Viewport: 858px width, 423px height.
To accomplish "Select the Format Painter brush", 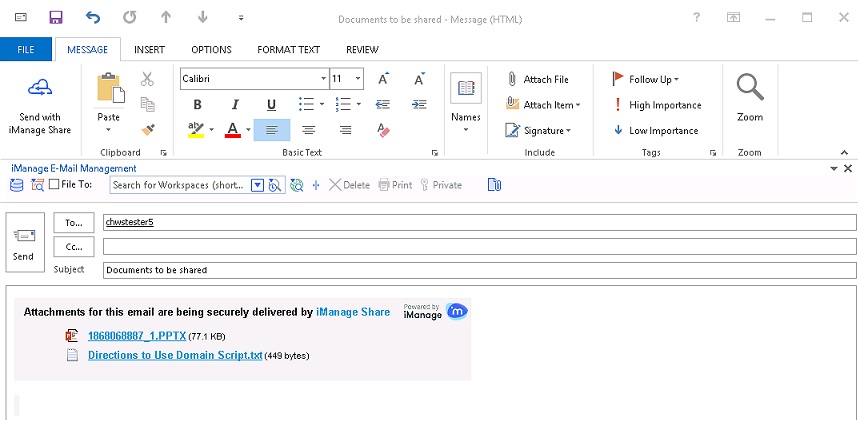I will [148, 130].
